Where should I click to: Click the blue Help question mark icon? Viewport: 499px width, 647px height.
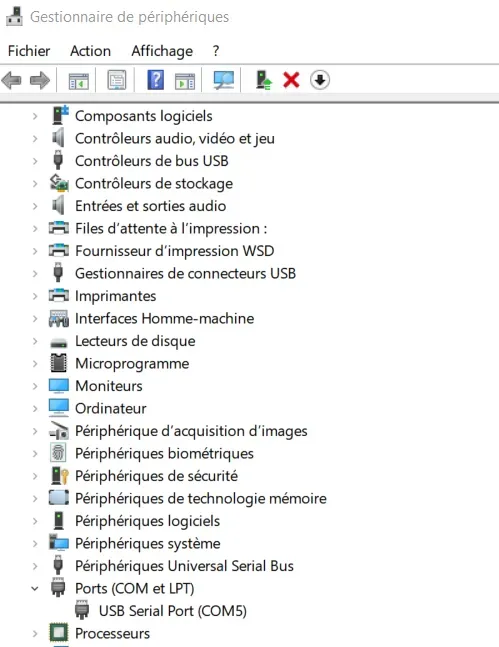[x=156, y=80]
